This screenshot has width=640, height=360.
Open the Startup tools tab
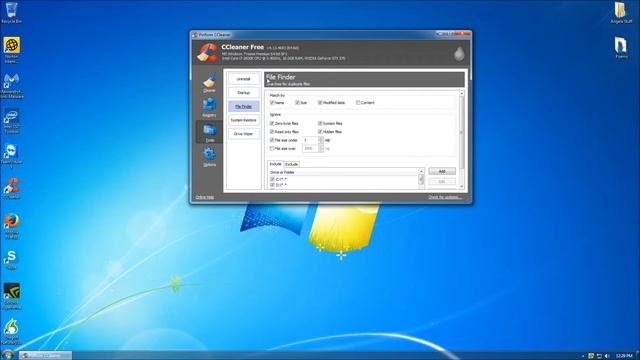tap(244, 93)
